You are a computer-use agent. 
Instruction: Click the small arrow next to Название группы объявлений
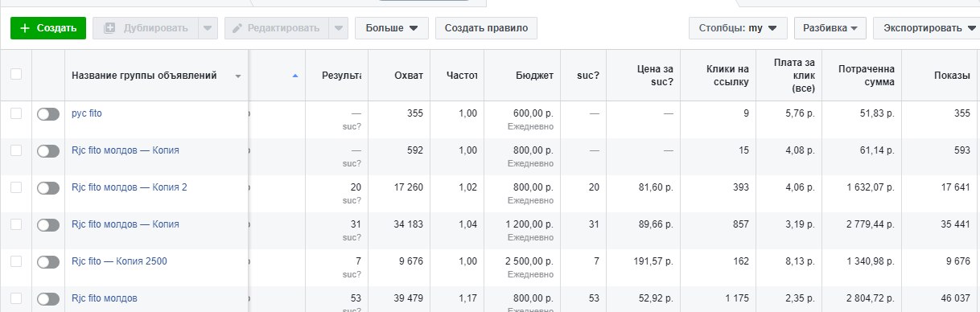[238, 76]
